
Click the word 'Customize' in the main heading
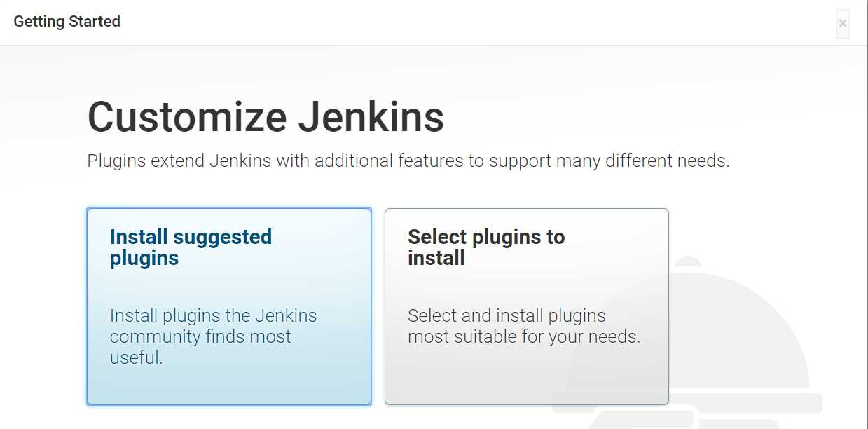(x=187, y=116)
